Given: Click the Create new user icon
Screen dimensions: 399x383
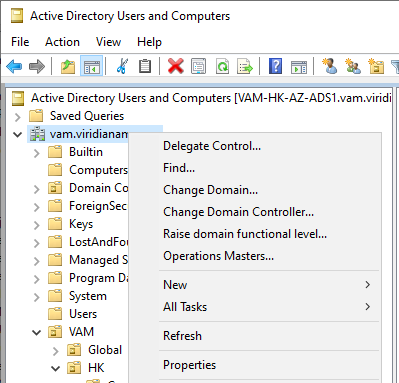Looking at the screenshot, I should (329, 66).
